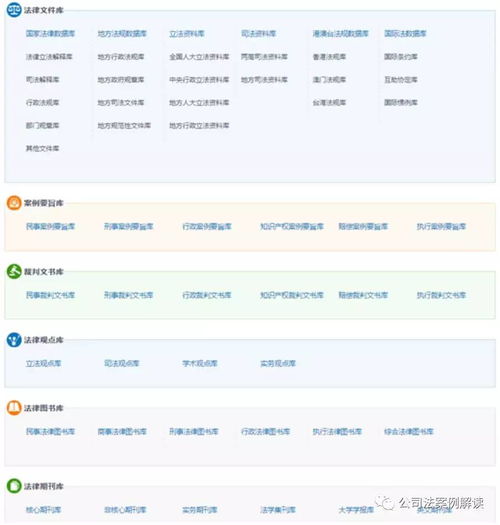The width and height of the screenshot is (500, 525).
Task: Open the 立法资料库 heading link
Action: click(x=187, y=33)
